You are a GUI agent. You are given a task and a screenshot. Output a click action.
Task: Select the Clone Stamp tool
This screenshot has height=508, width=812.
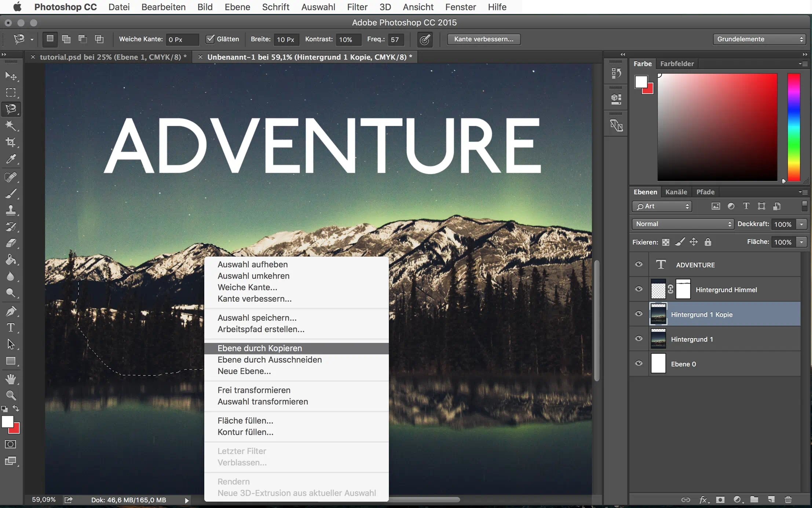[x=11, y=210]
